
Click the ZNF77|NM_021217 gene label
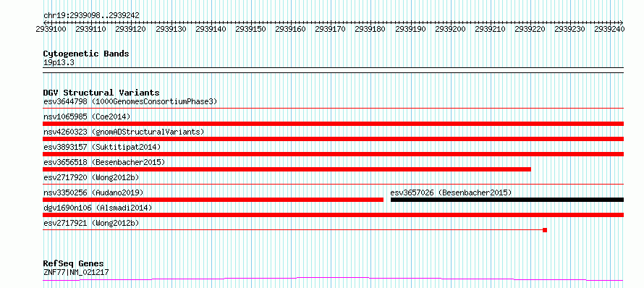[76, 272]
